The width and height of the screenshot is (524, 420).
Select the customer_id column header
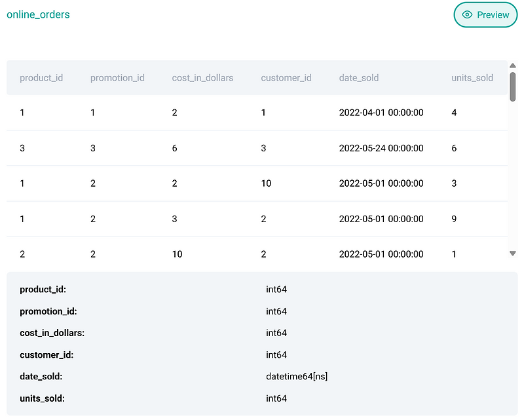click(286, 77)
